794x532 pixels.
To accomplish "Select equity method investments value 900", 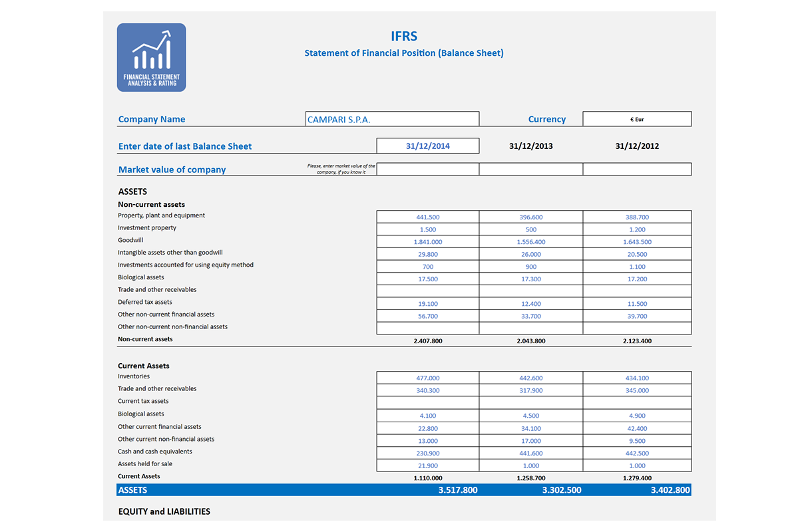I will (x=530, y=267).
